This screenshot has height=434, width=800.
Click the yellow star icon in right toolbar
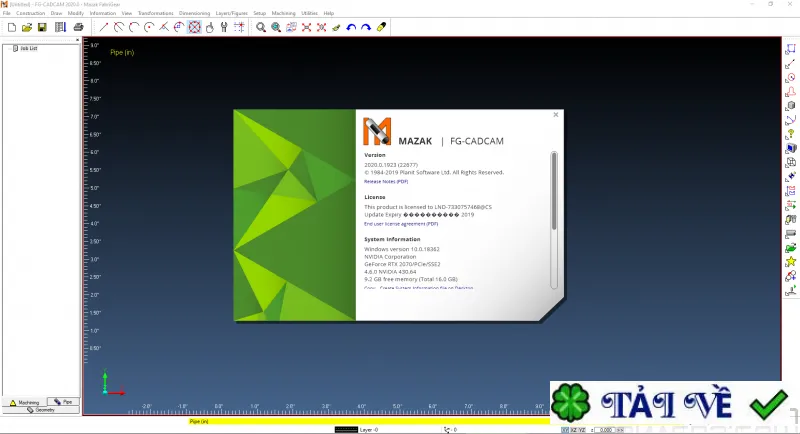tap(790, 262)
